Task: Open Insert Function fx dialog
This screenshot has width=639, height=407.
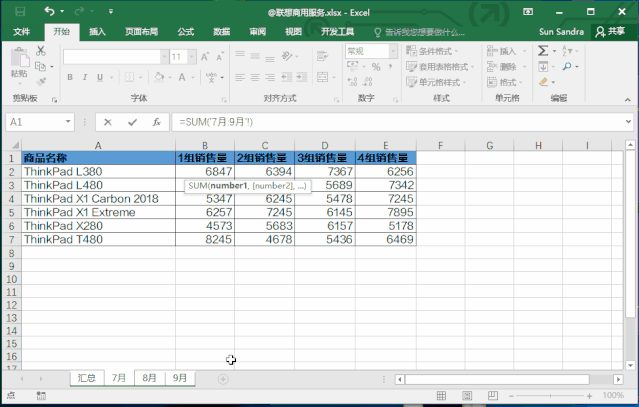Action: point(156,122)
